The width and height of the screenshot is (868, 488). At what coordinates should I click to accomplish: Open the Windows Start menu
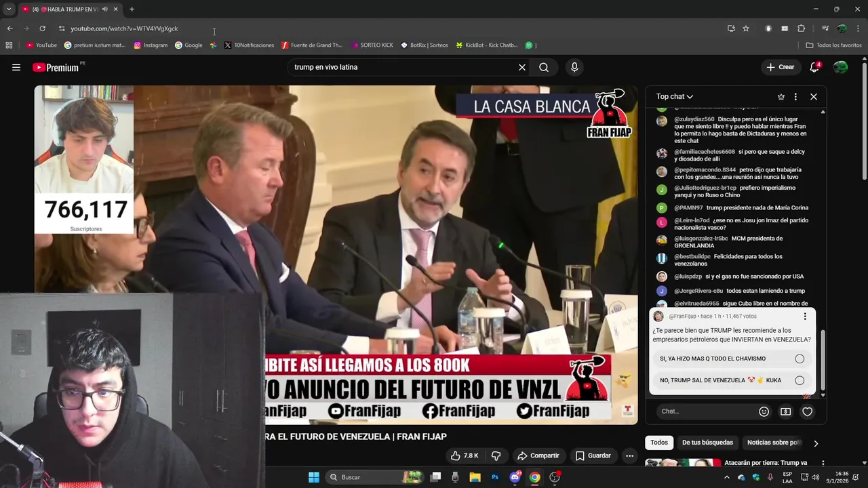tap(314, 477)
